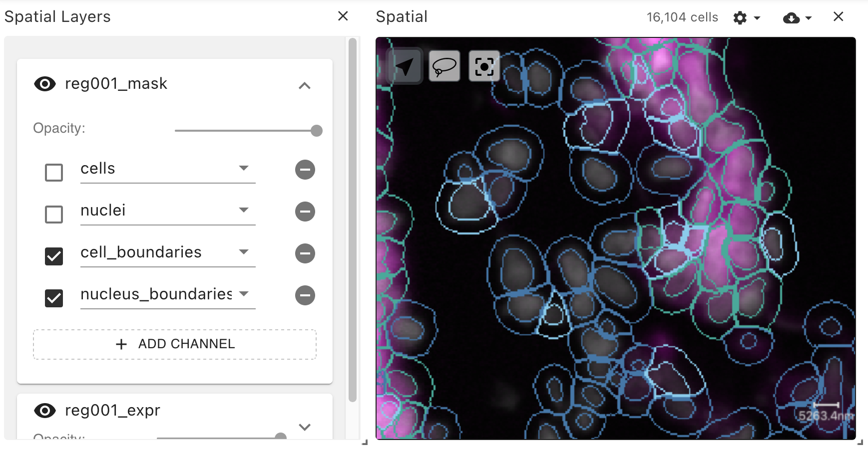Toggle visibility of reg001_mask layer
The height and width of the screenshot is (450, 868).
pos(44,84)
